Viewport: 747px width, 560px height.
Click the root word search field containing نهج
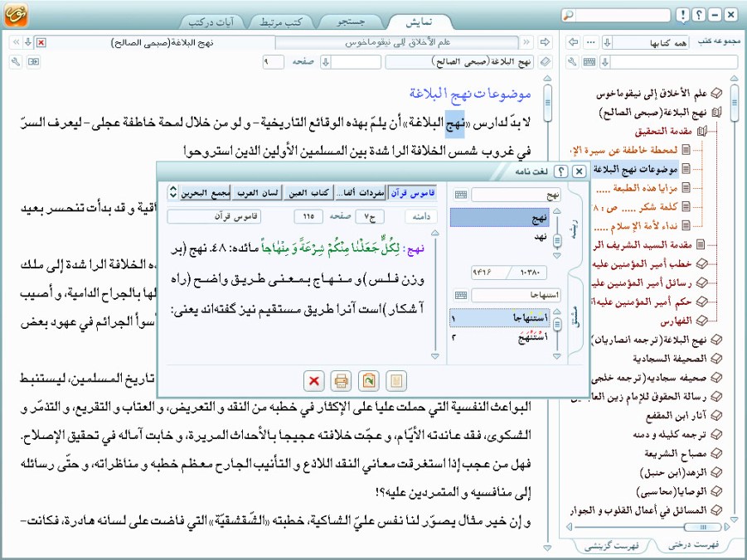point(516,195)
